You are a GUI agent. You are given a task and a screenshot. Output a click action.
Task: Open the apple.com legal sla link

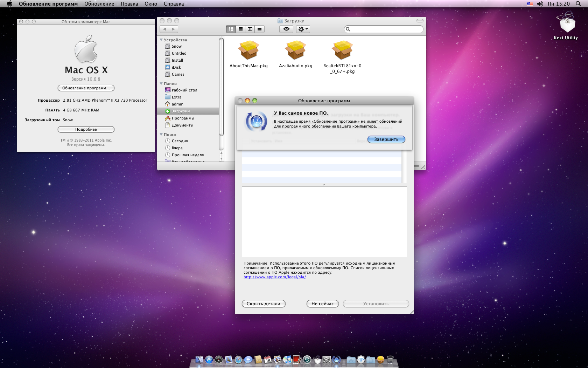tap(275, 277)
